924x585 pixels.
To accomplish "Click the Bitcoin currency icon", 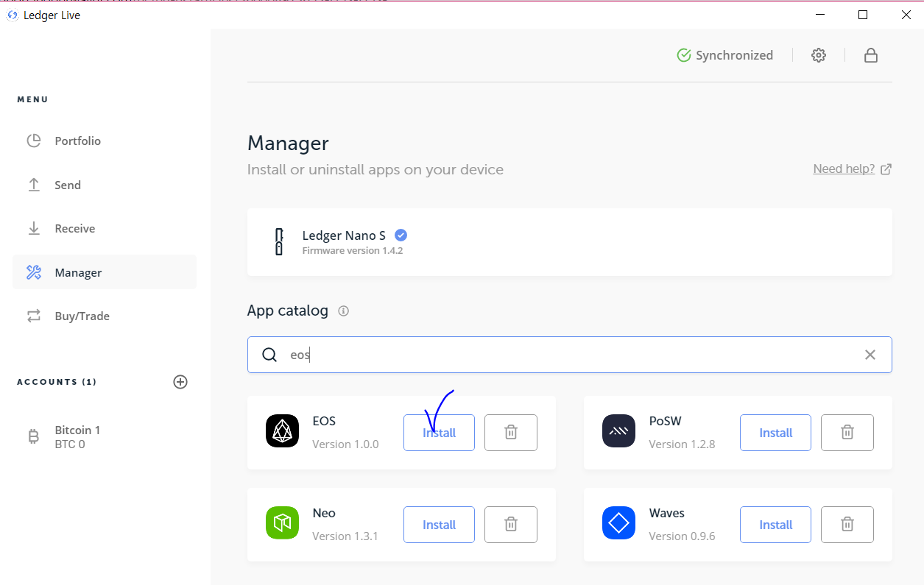I will pos(34,437).
